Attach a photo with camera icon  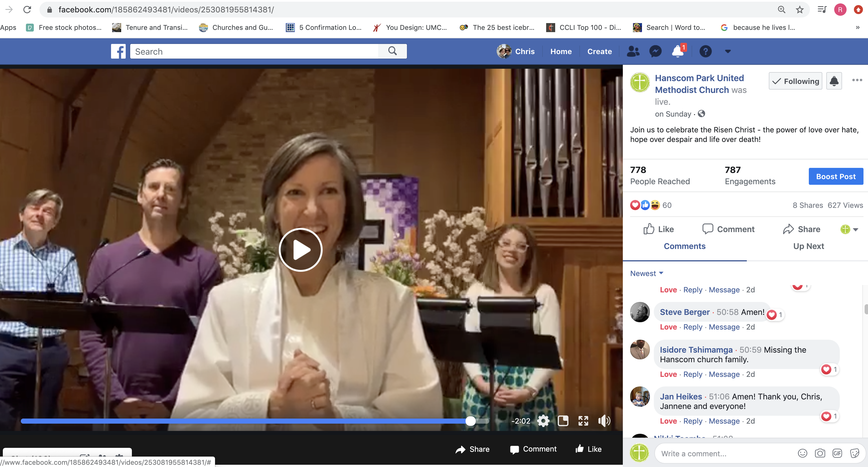point(820,453)
